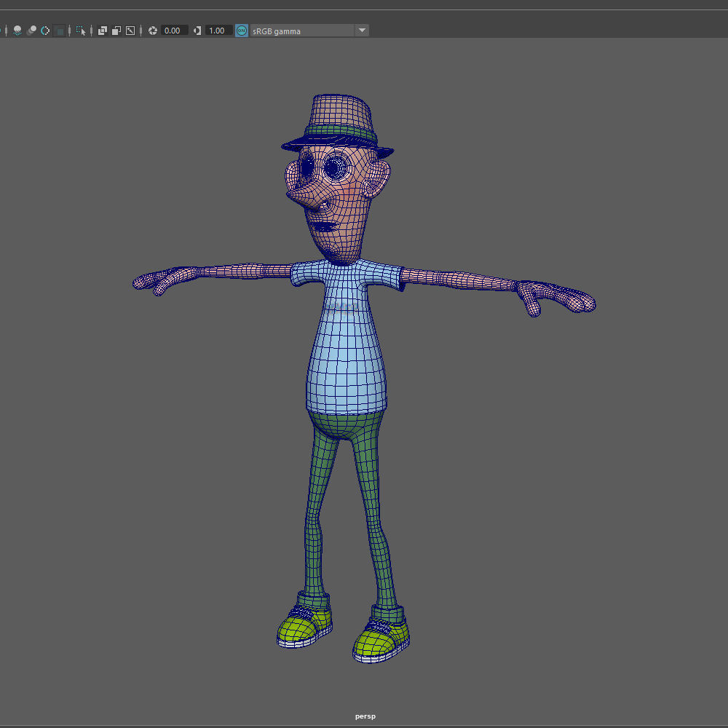Click the persp camera label

[x=365, y=716]
